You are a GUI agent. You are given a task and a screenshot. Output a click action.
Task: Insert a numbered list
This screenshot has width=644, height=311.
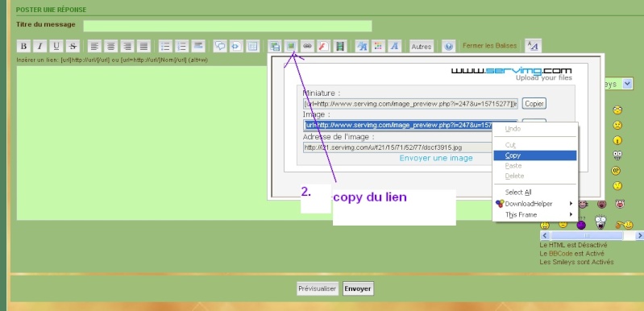point(182,46)
